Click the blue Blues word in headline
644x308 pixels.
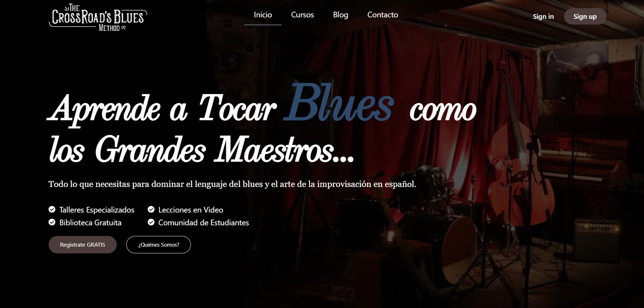coord(338,103)
